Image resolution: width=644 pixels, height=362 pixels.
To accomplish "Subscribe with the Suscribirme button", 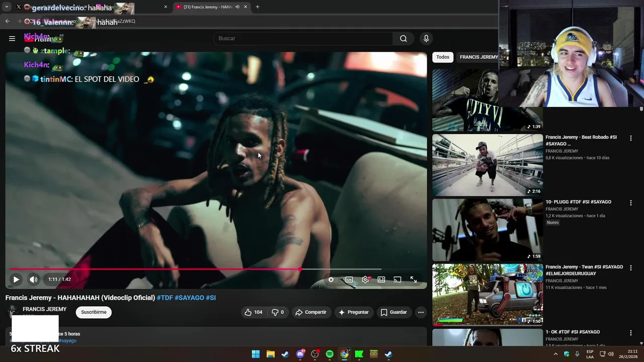I will pos(94,312).
